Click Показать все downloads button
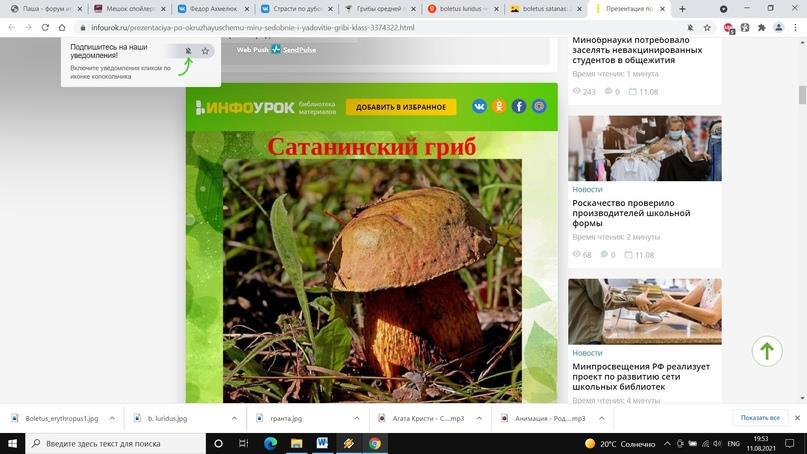The height and width of the screenshot is (454, 807). point(760,418)
